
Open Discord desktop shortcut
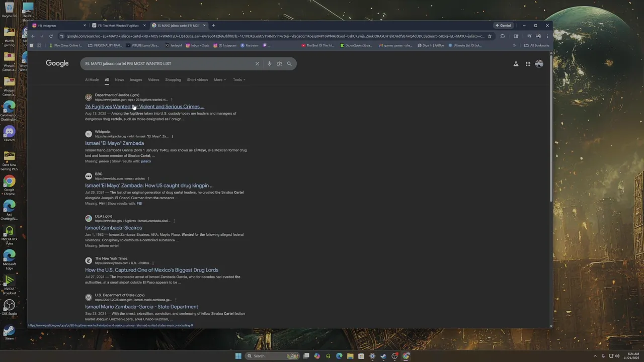click(9, 133)
